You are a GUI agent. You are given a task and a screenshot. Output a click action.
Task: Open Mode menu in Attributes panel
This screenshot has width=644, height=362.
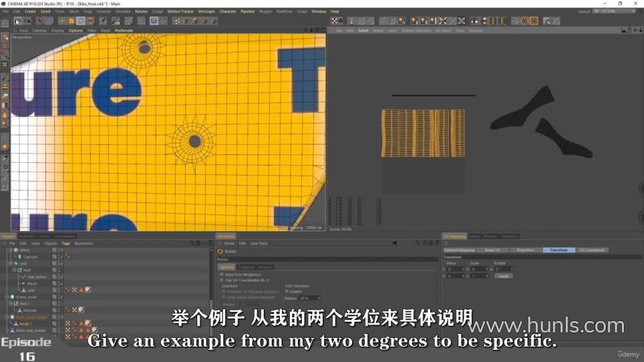click(x=229, y=243)
